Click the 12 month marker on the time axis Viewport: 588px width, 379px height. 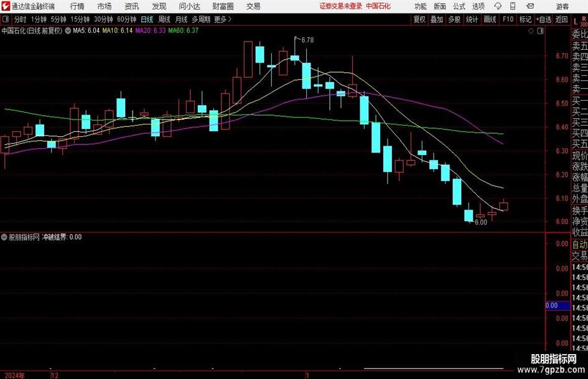click(55, 375)
